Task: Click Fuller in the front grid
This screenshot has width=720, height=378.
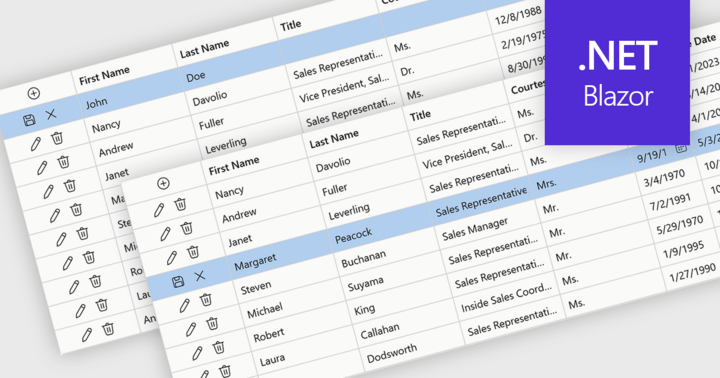Action: pyautogui.click(x=335, y=188)
